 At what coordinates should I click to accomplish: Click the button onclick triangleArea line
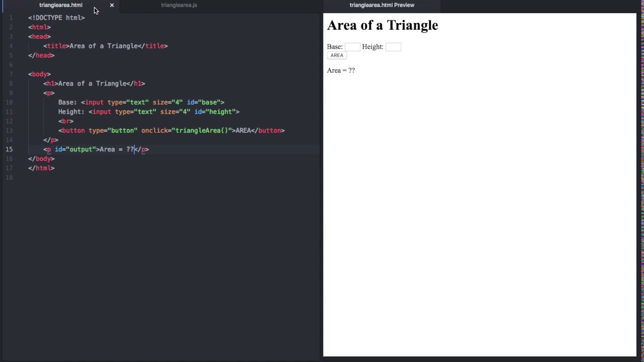coord(172,130)
